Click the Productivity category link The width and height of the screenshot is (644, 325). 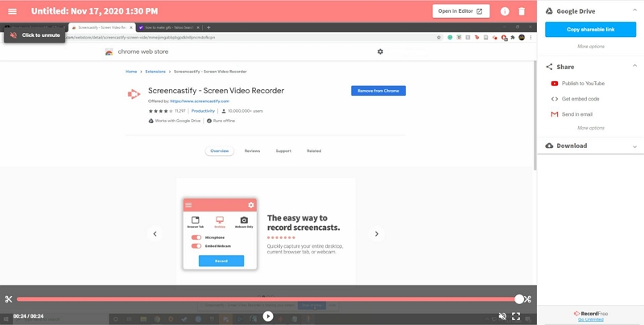(x=203, y=111)
